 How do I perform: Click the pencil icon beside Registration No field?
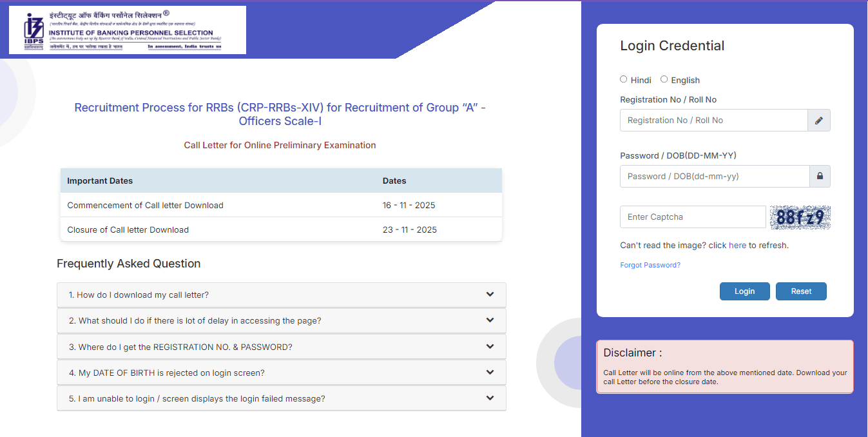click(x=818, y=120)
